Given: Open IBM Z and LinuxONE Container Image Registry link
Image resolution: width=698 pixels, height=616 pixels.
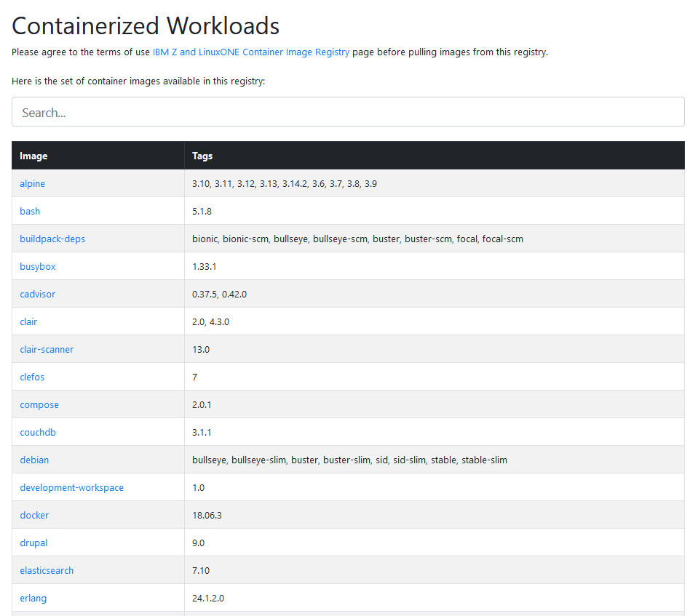Looking at the screenshot, I should 251,52.
